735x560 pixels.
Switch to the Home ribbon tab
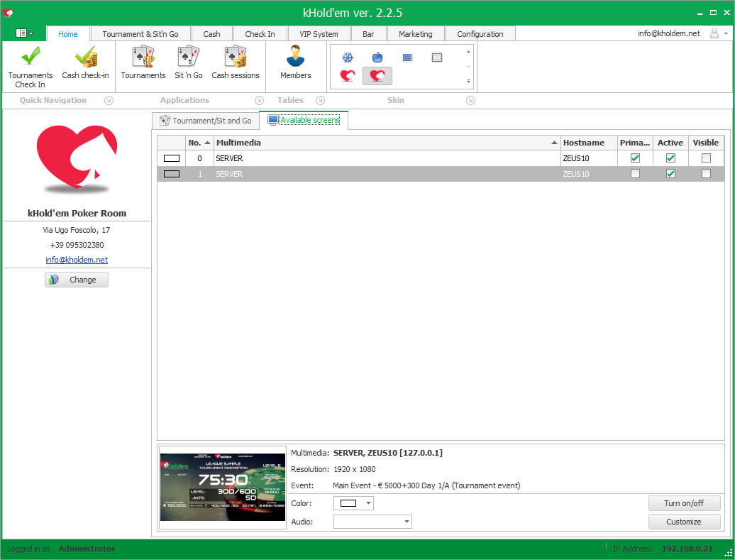point(68,34)
